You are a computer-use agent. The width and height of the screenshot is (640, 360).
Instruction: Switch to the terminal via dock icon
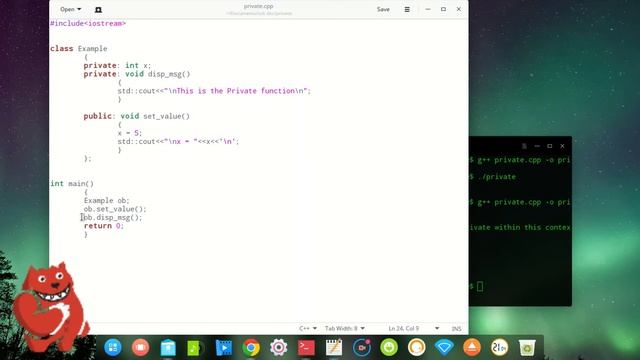pyautogui.click(x=306, y=348)
